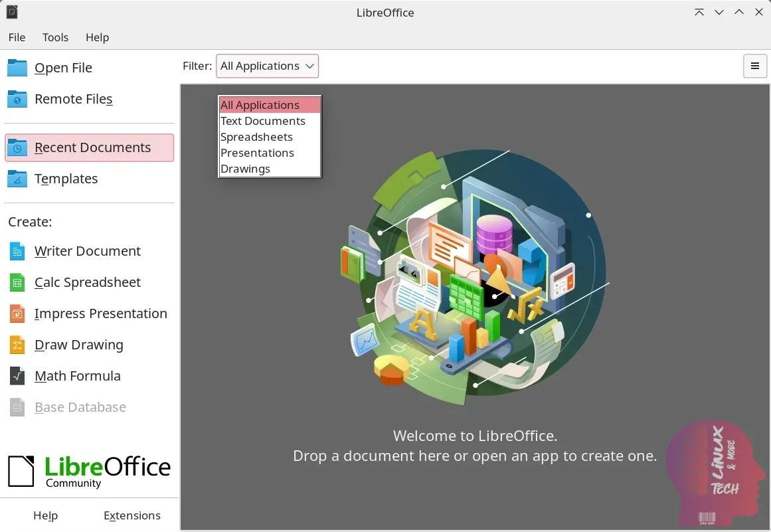The height and width of the screenshot is (532, 771).
Task: Choose Presentations in the filter dropdown
Action: click(x=258, y=153)
